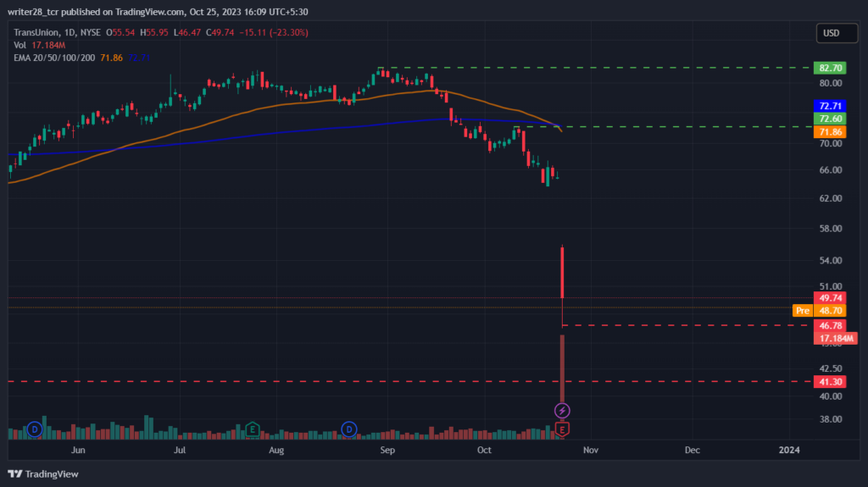Image resolution: width=868 pixels, height=487 pixels.
Task: Click the 38.00 price axis tick
Action: click(x=831, y=419)
